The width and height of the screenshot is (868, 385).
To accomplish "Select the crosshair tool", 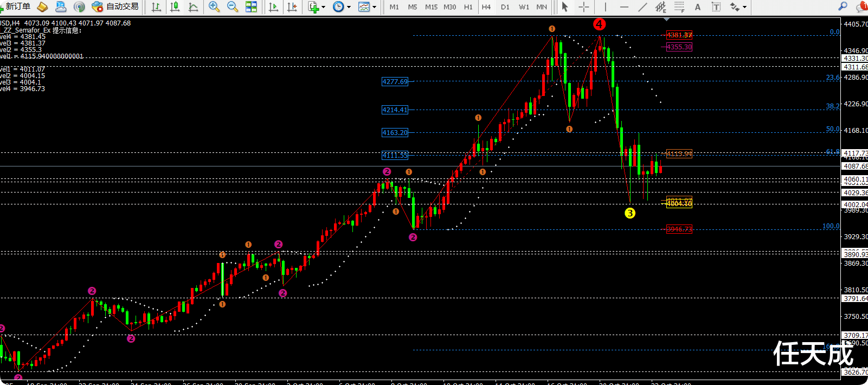I will (x=583, y=7).
